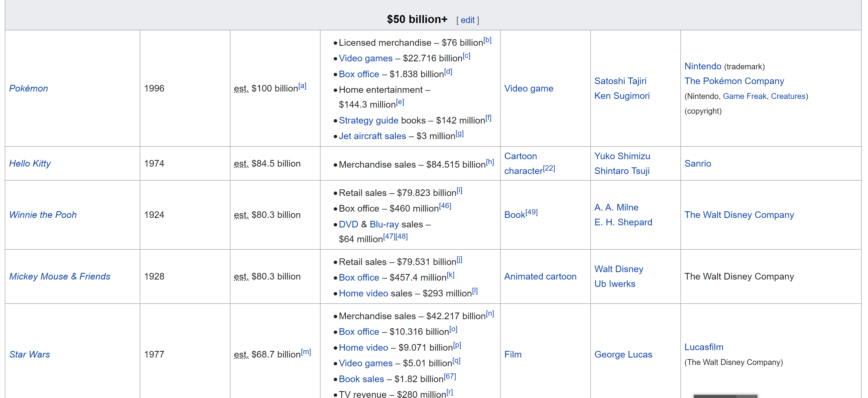This screenshot has height=398, width=868.
Task: Follow the Box office link in Pokémon row
Action: pos(359,74)
